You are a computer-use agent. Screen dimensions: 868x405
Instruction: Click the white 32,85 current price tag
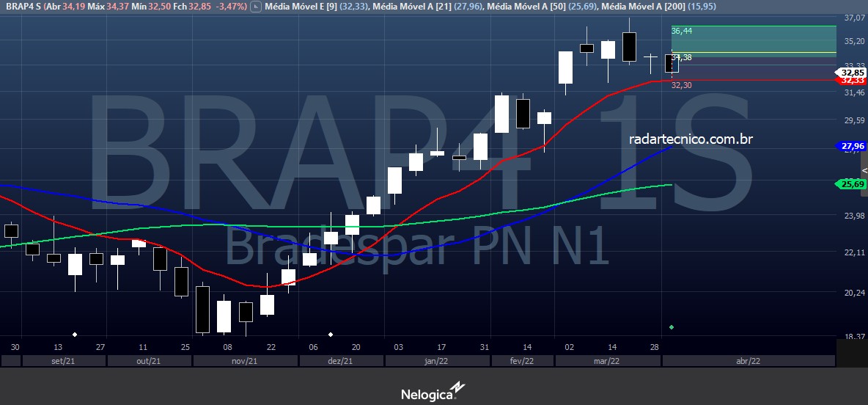tap(850, 73)
